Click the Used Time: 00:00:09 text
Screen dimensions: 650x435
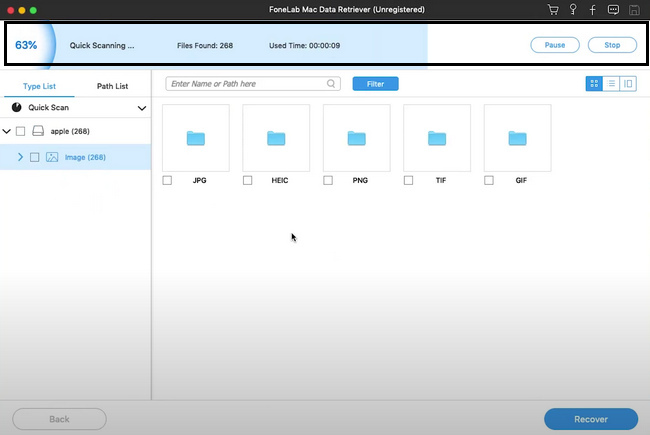click(304, 46)
